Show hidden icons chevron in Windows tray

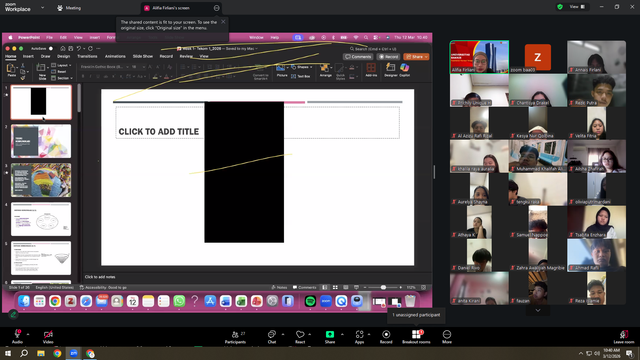(x=581, y=353)
